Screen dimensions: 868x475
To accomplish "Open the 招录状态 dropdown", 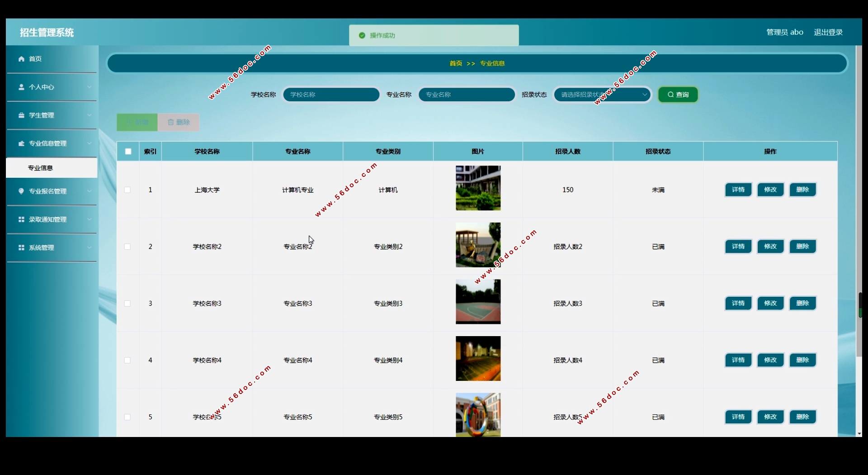I will tap(602, 95).
